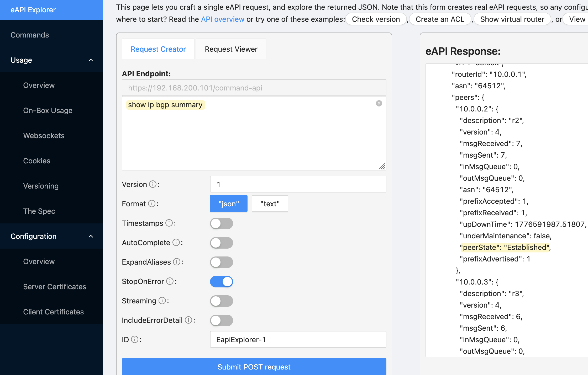The height and width of the screenshot is (375, 588).
Task: Clear the command text box with X icon
Action: [379, 103]
